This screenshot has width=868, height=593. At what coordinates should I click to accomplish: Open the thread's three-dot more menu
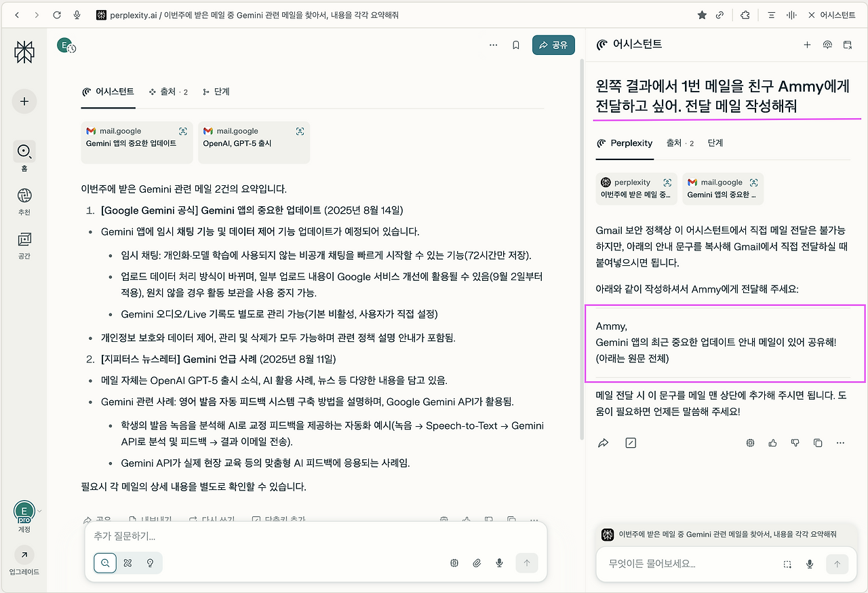(493, 45)
